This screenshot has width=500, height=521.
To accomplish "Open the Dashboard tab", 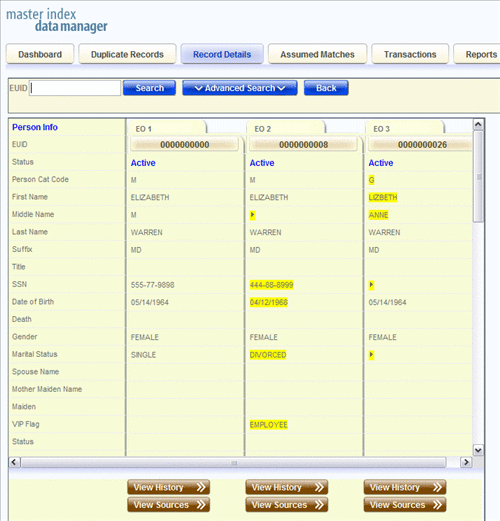I will (x=40, y=54).
